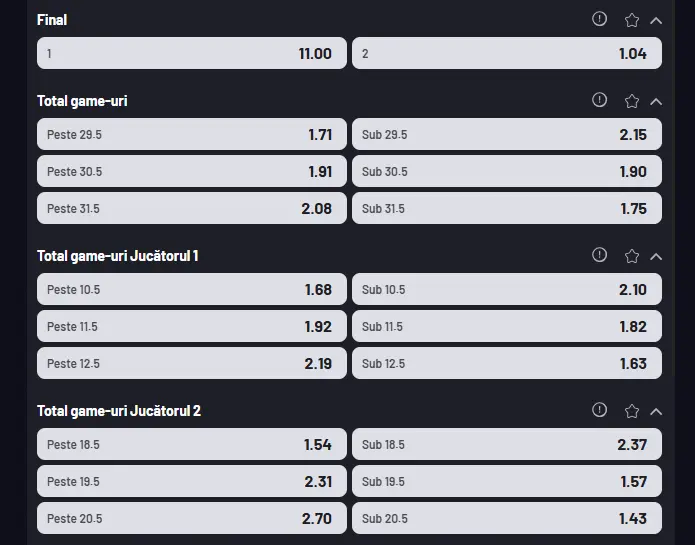The height and width of the screenshot is (545, 695).
Task: Add Total game-uri Jucătorul 2 to favorites
Action: [x=632, y=412]
